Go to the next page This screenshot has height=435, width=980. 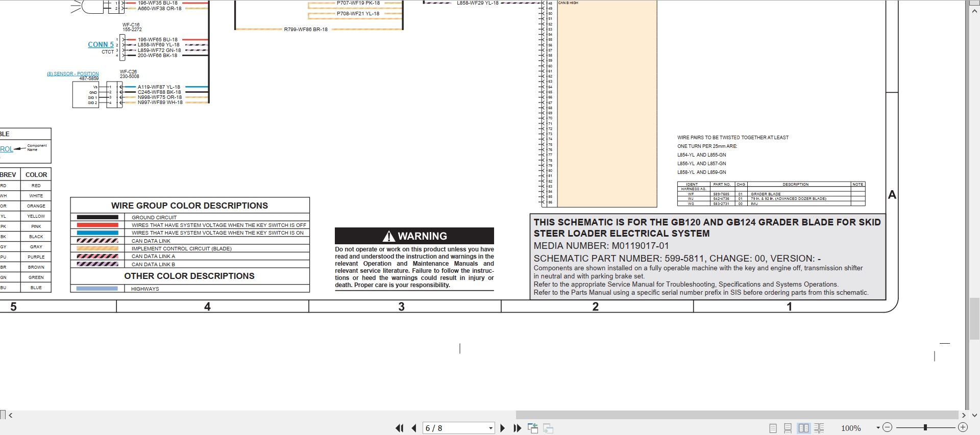tap(502, 428)
